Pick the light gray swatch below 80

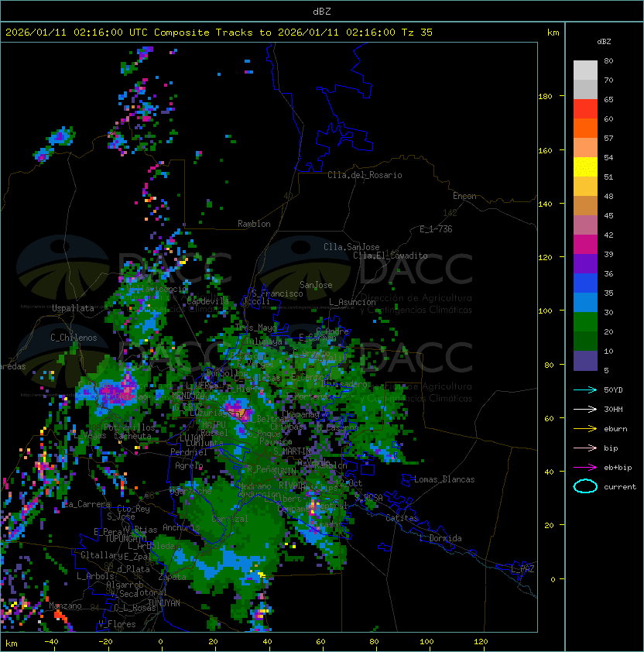(x=585, y=70)
